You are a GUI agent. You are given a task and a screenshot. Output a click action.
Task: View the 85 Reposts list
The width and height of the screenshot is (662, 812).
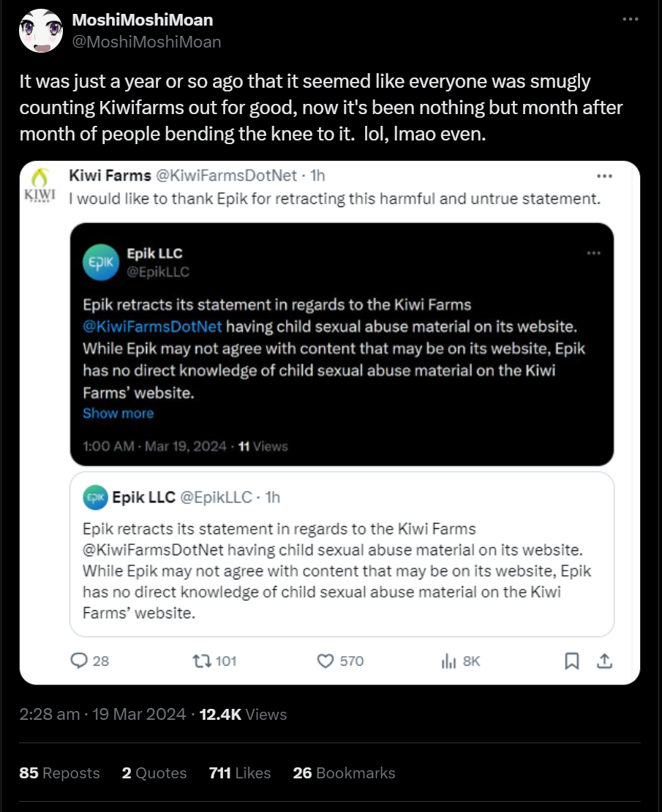click(x=59, y=773)
